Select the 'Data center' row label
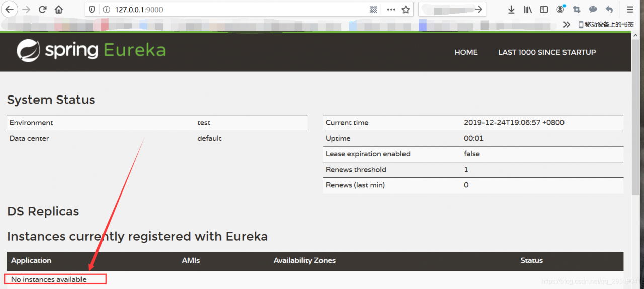Viewport: 644px width, 289px height. pos(29,138)
